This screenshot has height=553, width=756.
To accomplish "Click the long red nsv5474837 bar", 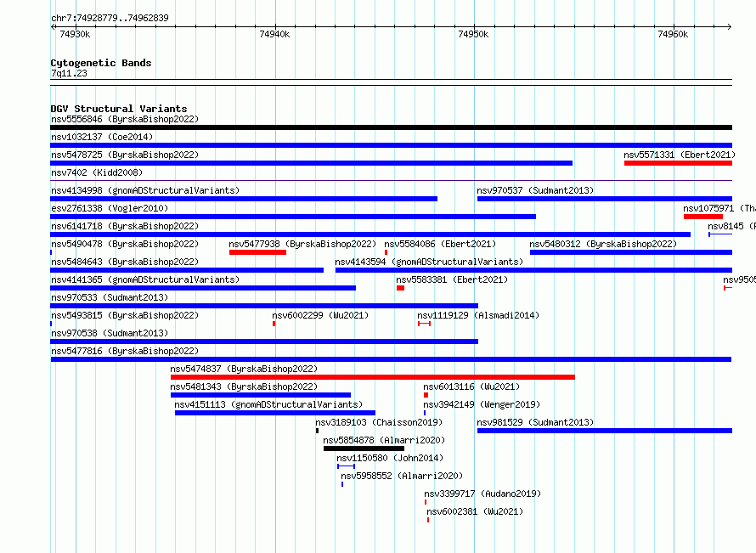I will pyautogui.click(x=373, y=377).
